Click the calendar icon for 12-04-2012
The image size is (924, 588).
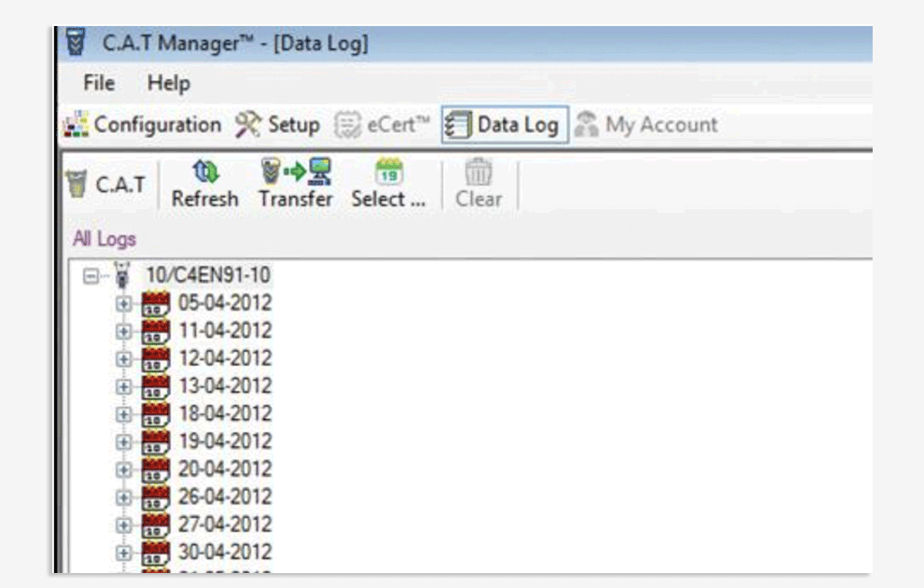pos(156,359)
